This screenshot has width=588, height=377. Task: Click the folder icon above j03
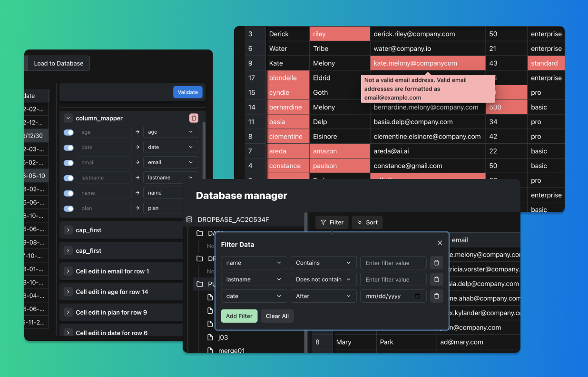(200, 284)
